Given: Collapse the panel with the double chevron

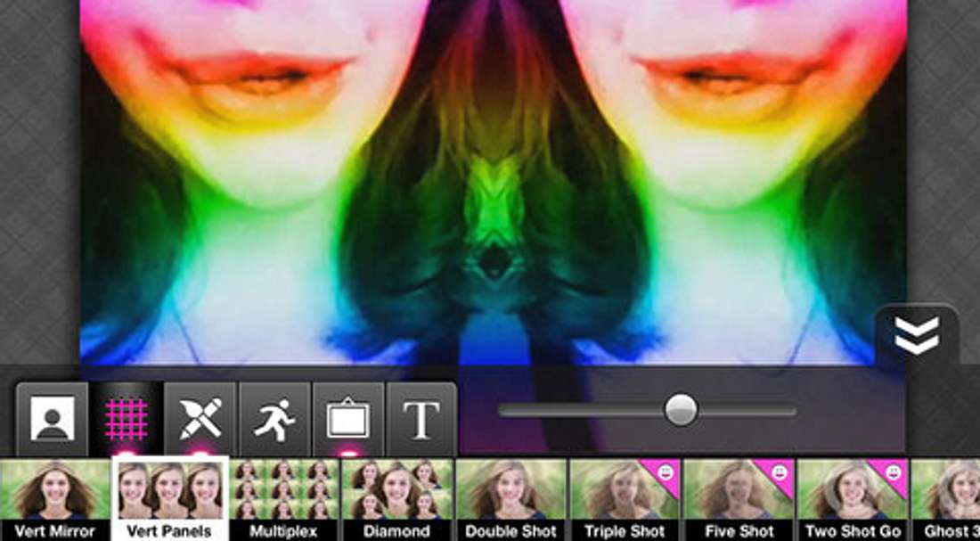Looking at the screenshot, I should point(917,335).
